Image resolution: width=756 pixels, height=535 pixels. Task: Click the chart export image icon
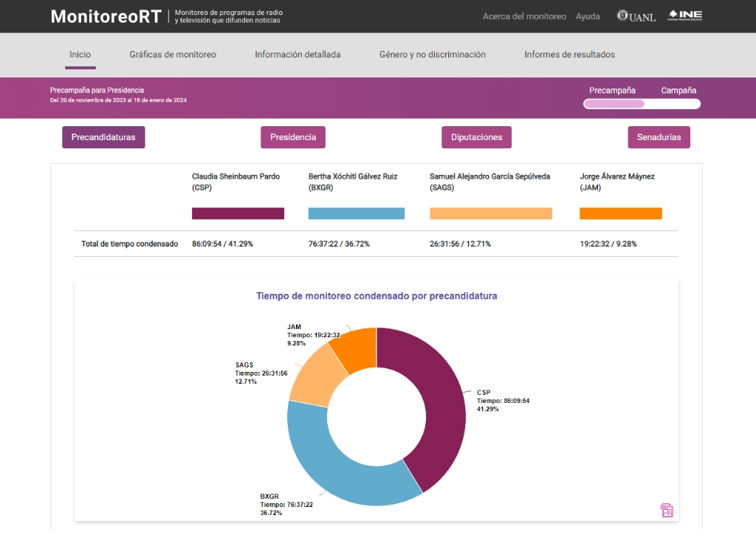tap(667, 510)
